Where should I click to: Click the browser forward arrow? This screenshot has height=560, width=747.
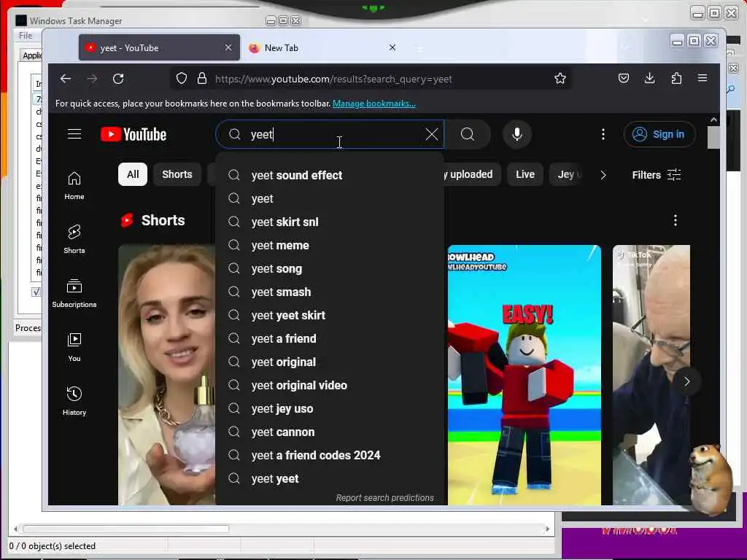coord(92,79)
